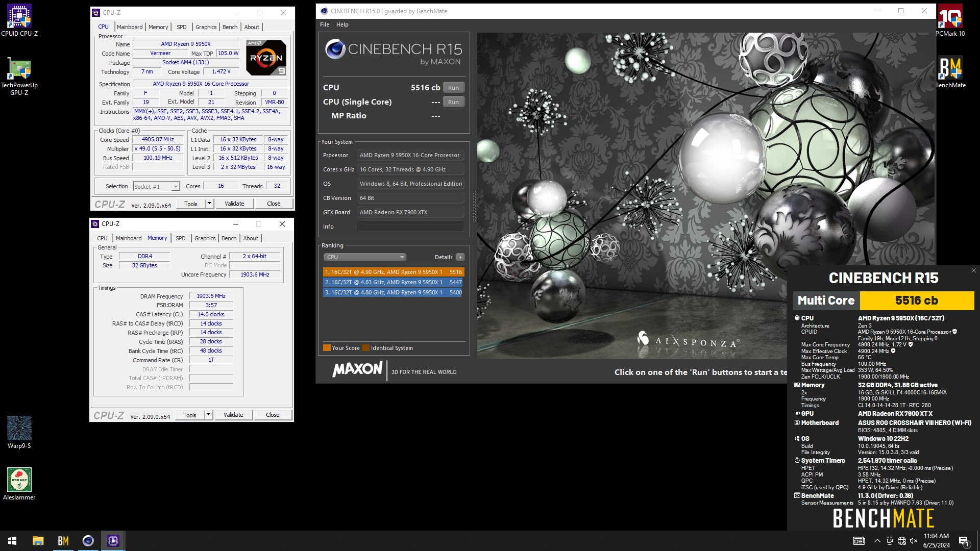Open the Help menu in Cinebench
Viewport: 980px width, 551px height.
click(342, 24)
